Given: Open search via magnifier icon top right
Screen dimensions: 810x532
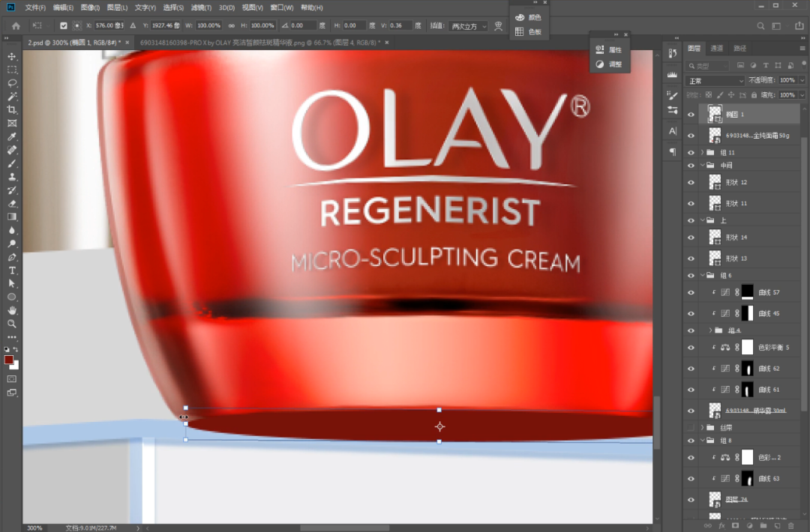Looking at the screenshot, I should 760,25.
